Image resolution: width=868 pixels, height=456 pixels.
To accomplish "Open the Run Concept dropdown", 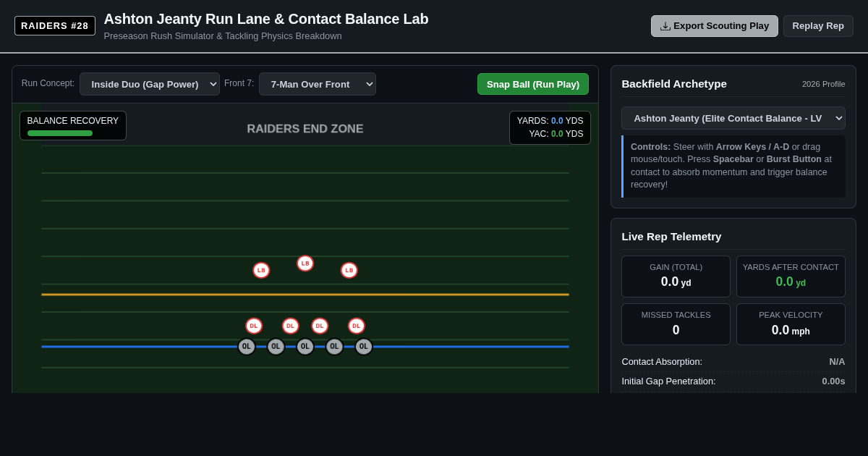I will click(150, 84).
